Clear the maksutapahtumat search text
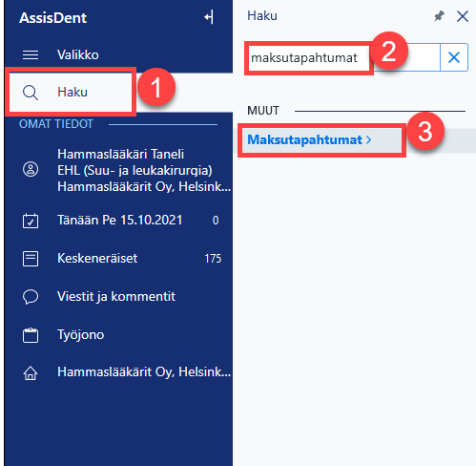 point(454,57)
